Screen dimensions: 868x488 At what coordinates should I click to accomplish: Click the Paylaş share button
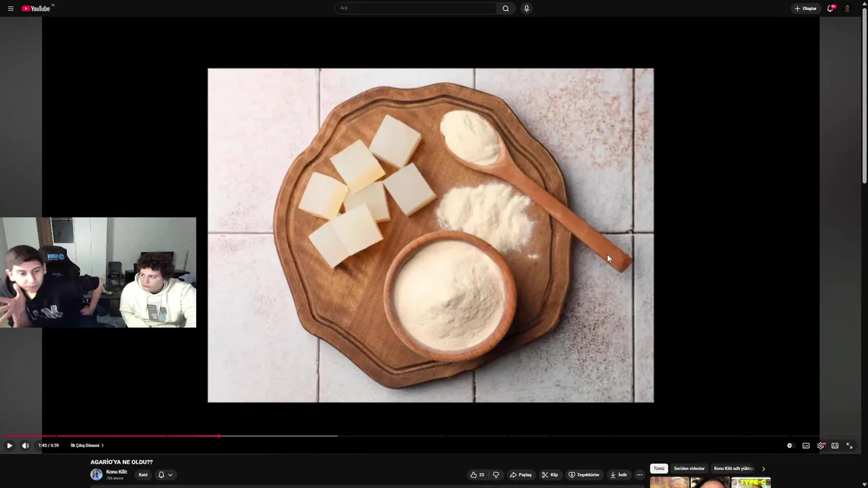pos(521,474)
